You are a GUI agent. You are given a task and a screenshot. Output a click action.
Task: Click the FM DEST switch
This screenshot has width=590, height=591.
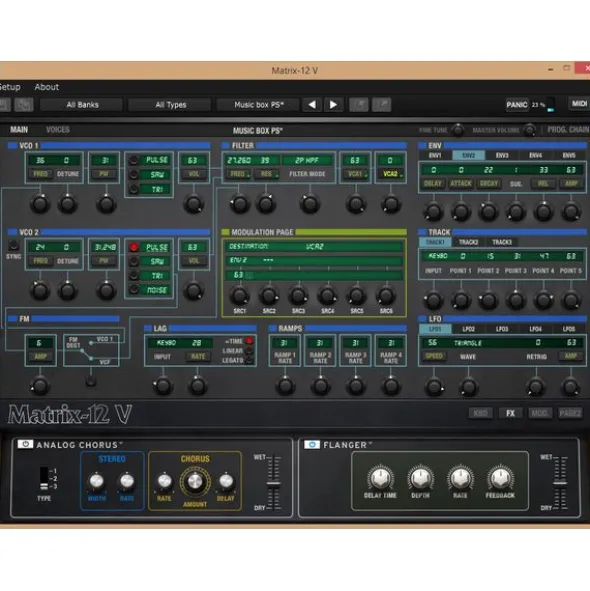90,381
